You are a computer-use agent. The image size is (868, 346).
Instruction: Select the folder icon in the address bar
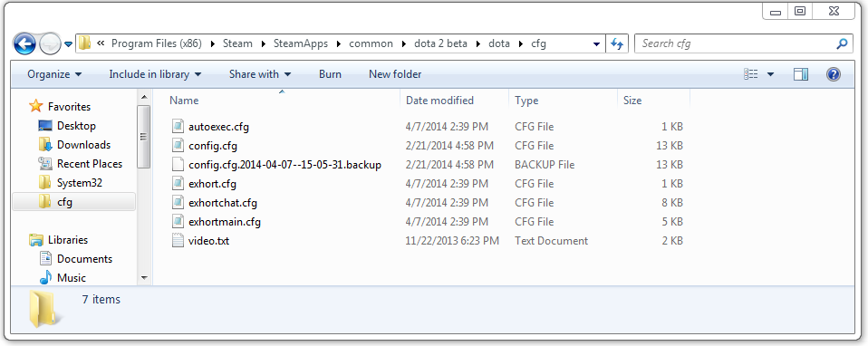coord(84,43)
